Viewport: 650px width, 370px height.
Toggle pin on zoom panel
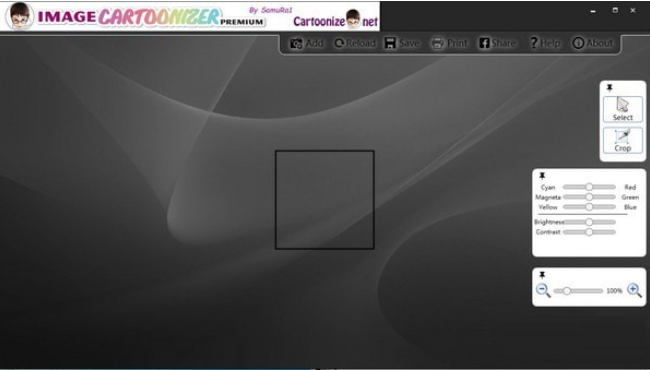click(x=542, y=275)
